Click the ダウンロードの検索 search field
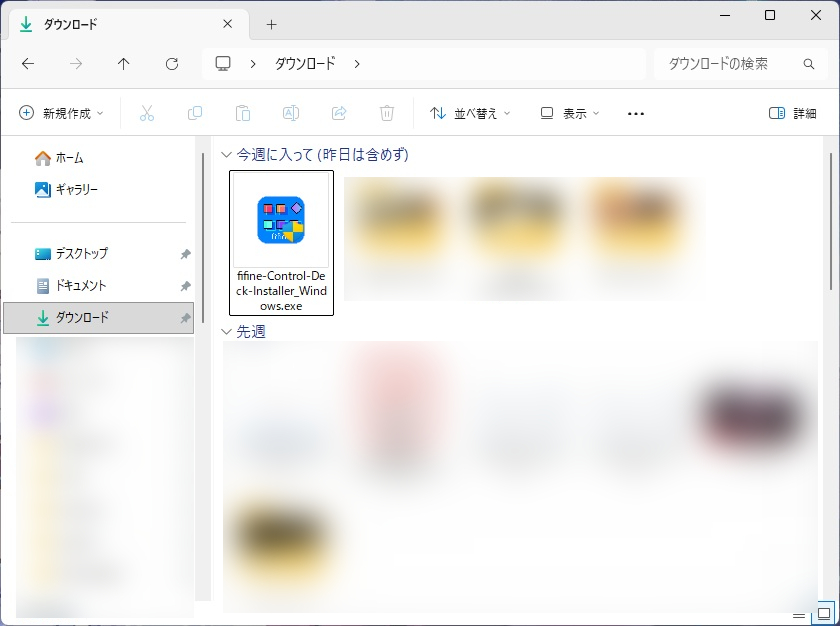The image size is (840, 626). pyautogui.click(x=732, y=64)
